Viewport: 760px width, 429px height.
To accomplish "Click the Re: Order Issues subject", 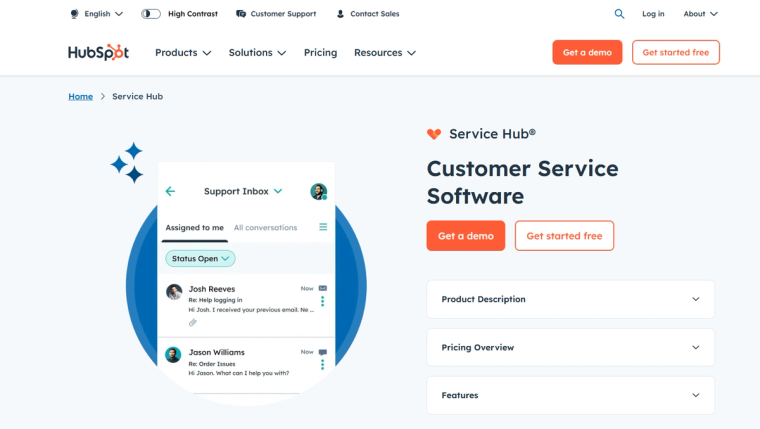I will 212,364.
